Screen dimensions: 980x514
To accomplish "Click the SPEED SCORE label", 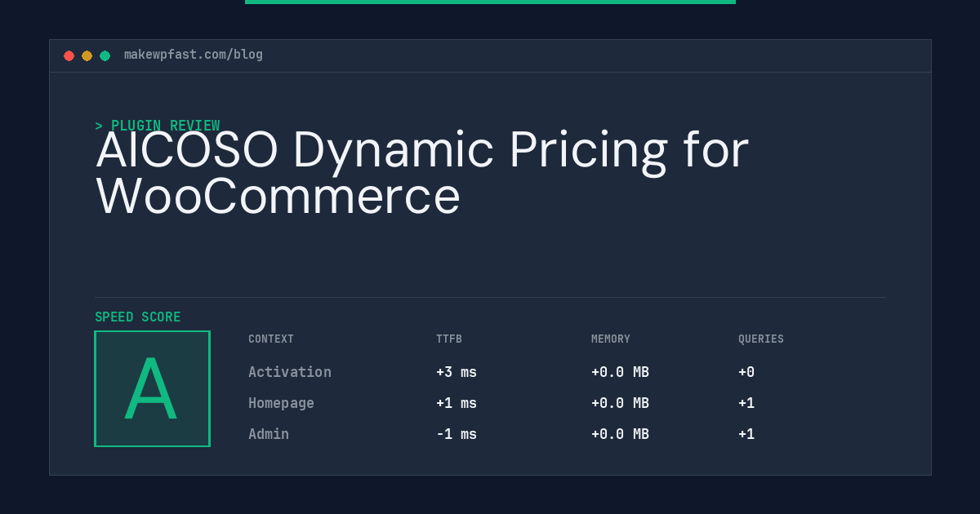I will (138, 317).
